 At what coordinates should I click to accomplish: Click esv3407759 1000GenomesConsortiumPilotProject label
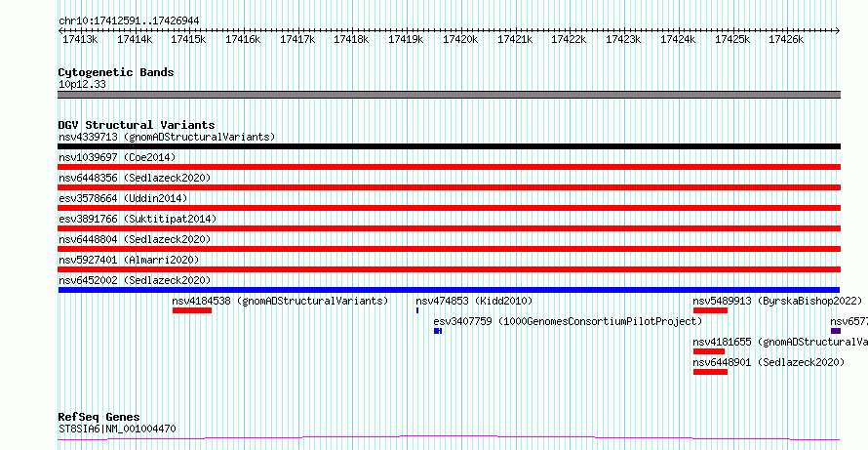[x=568, y=321]
